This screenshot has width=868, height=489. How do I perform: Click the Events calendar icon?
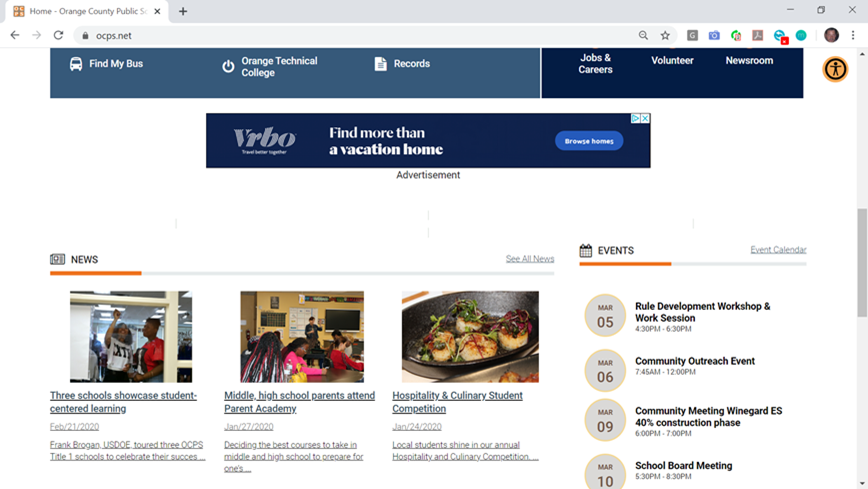pos(586,250)
